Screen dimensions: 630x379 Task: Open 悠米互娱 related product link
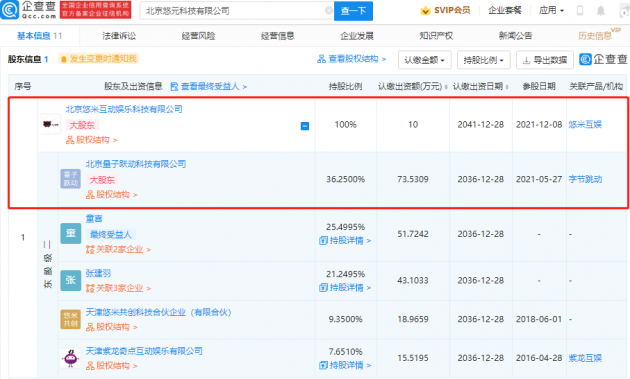point(585,125)
